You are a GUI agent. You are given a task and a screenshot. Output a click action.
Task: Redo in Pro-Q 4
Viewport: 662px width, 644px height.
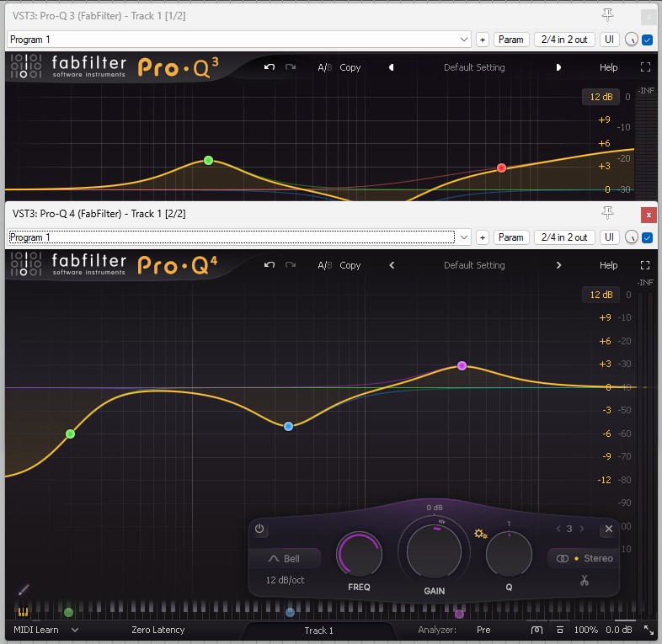(291, 265)
